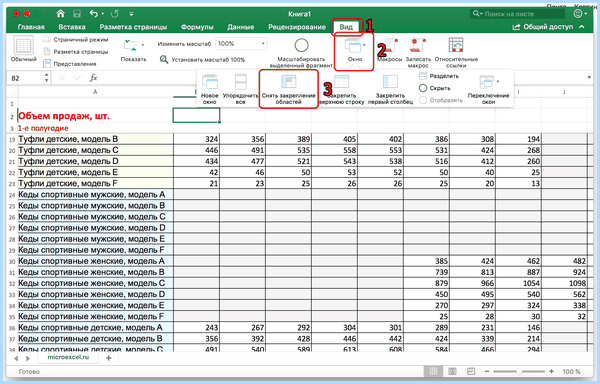The image size is (600, 384).
Task: Select cell Объем продаж, шт.
Action: [95, 116]
